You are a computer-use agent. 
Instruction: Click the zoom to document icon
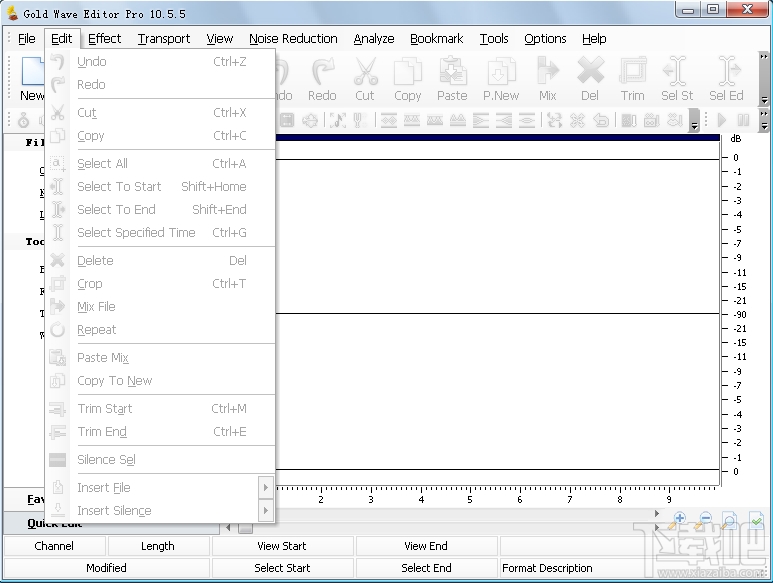pos(729,520)
